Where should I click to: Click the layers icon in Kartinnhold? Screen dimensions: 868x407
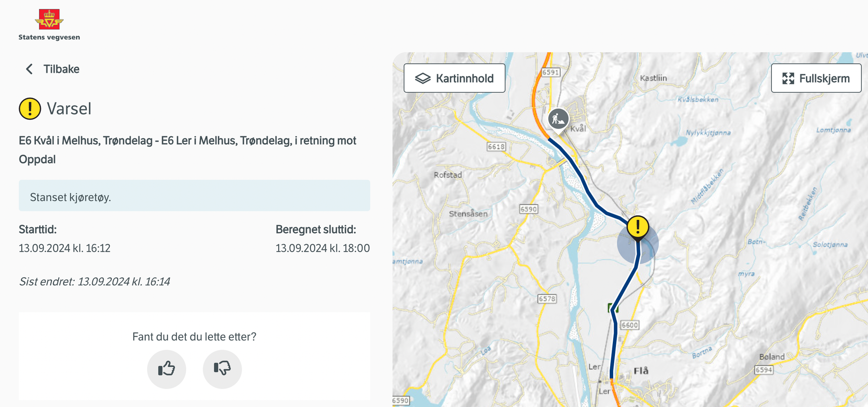point(422,79)
